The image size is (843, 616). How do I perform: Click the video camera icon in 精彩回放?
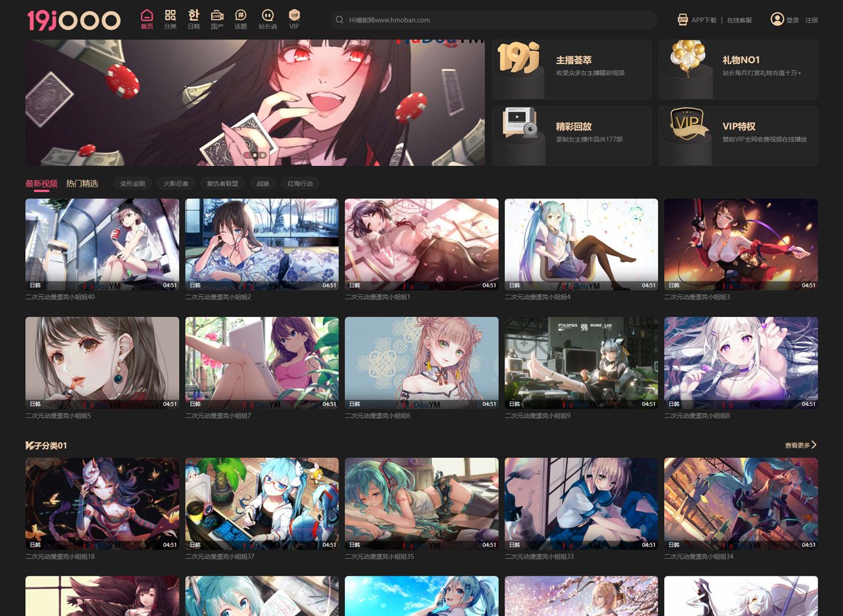tap(521, 123)
